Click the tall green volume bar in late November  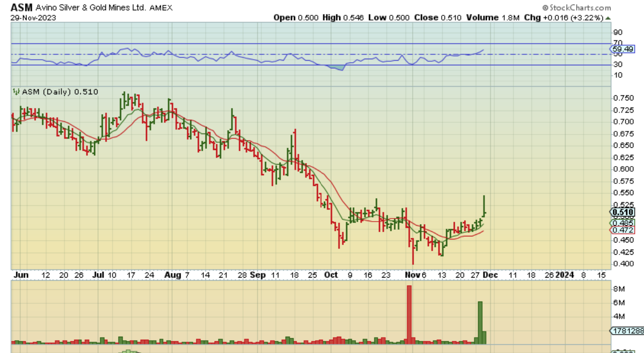coord(479,322)
